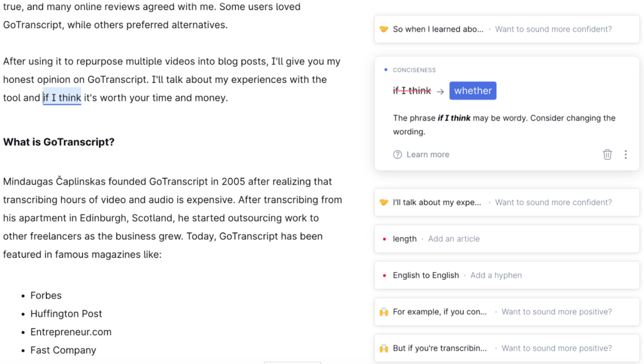This screenshot has width=644, height=364.
Task: Accept the 'whether' replacement suggestion
Action: (x=472, y=91)
